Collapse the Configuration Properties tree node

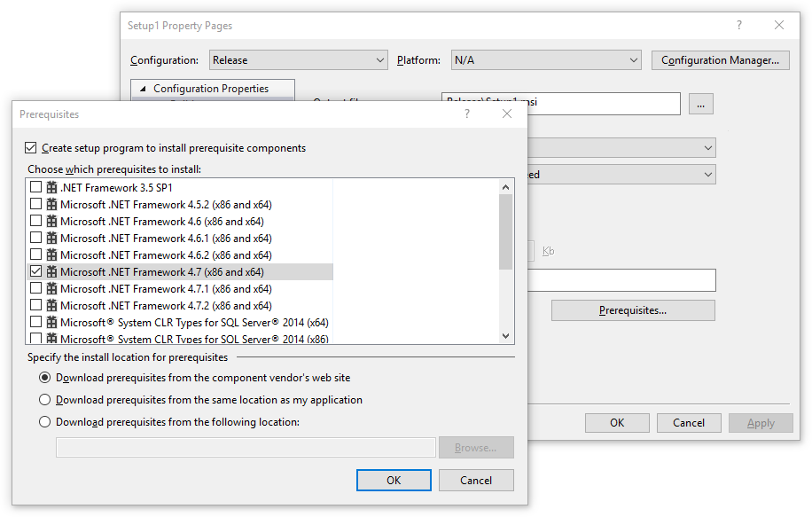143,89
